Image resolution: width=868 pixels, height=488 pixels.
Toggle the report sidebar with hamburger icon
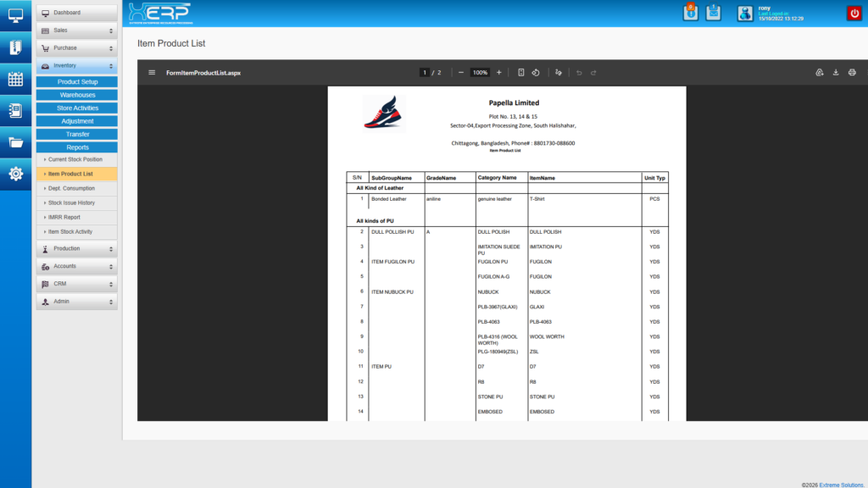153,72
